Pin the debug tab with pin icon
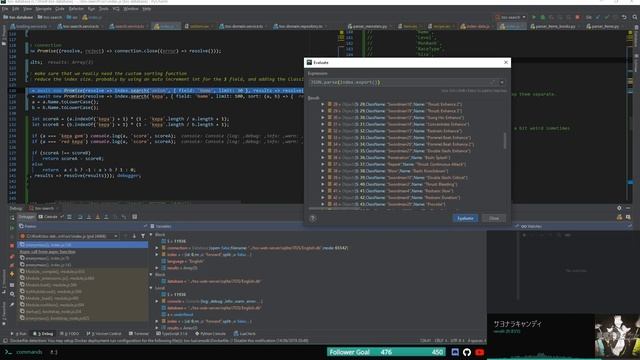Viewport: 640px width, 360px height. [12, 304]
